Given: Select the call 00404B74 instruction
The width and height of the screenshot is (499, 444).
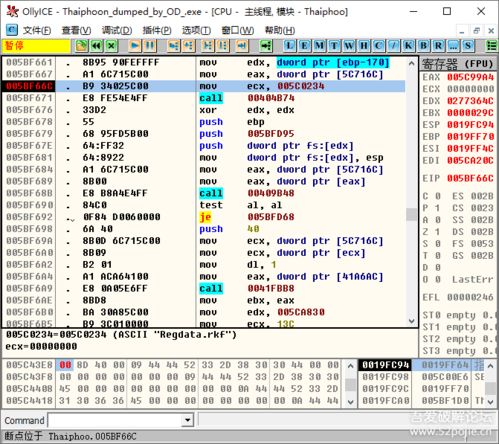Looking at the screenshot, I should click(247, 98).
